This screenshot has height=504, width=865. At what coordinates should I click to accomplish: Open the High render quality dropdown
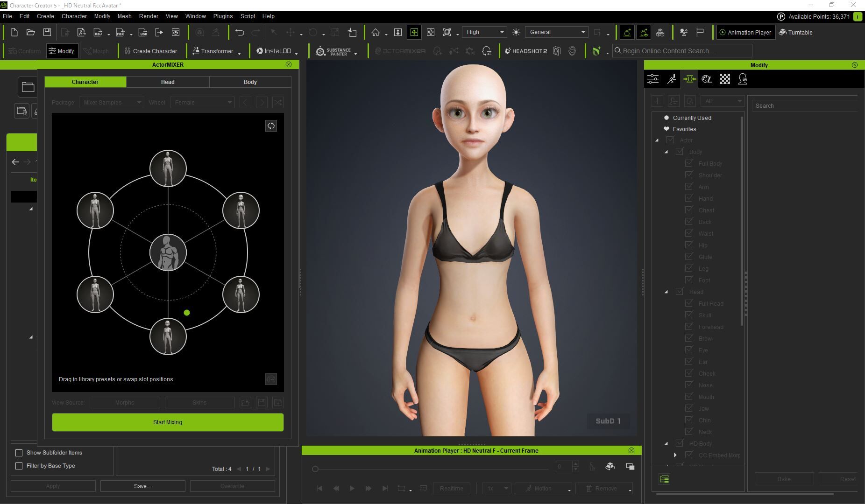tap(484, 32)
